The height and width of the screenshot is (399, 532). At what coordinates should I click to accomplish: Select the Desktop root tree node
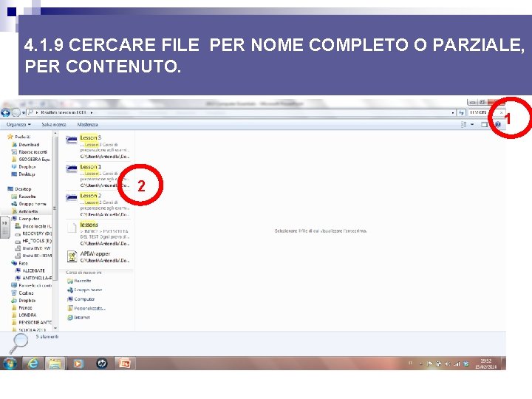20,189
